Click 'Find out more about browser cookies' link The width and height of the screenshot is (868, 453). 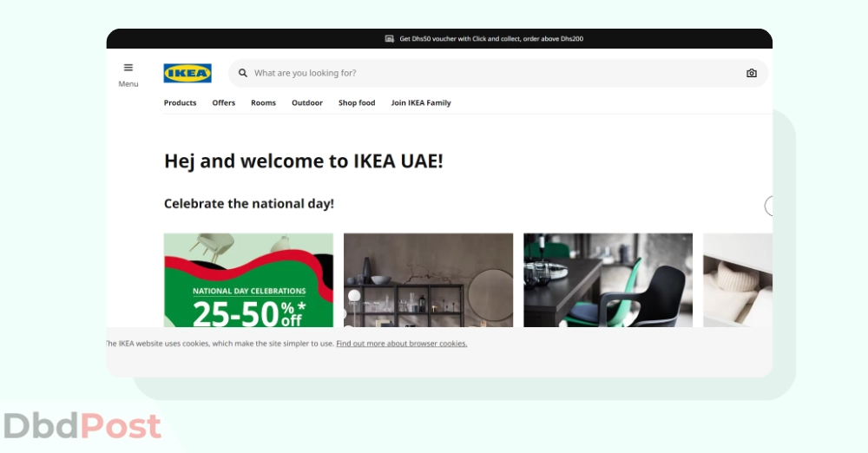coord(402,344)
